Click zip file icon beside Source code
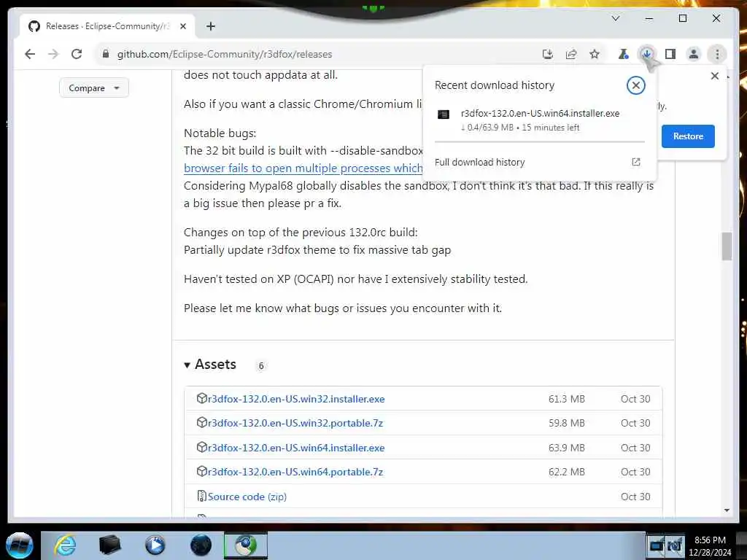Screen dimensions: 747x560 pyautogui.click(x=201, y=496)
